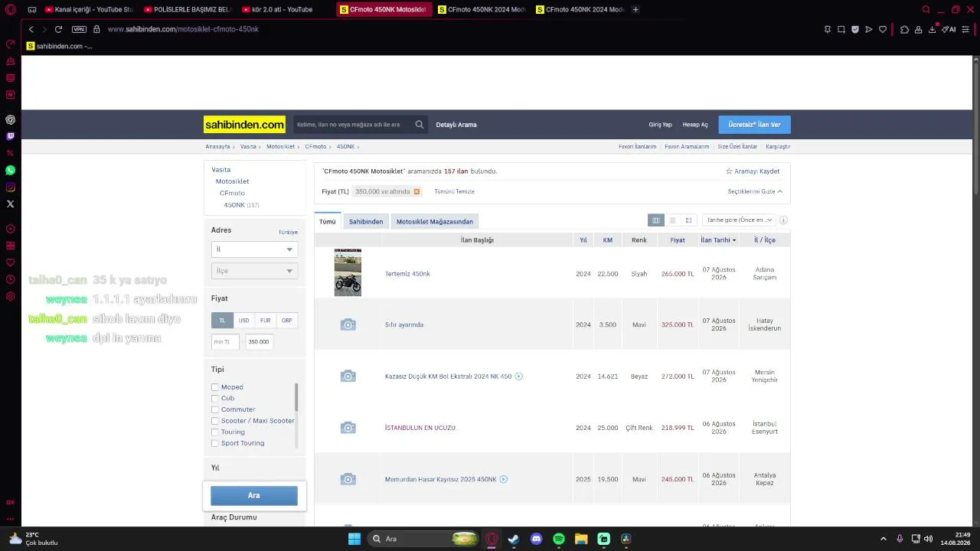This screenshot has height=551, width=980.
Task: Switch to 'POLİSLERLE BAŞIMIZ BELA' browser tab
Action: click(x=188, y=10)
